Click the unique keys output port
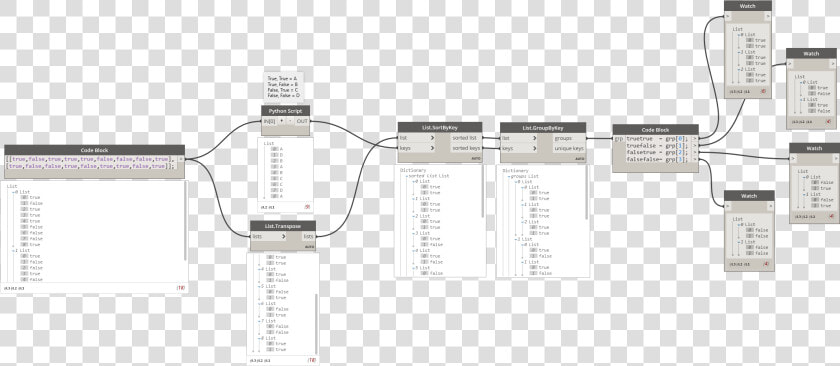The height and width of the screenshot is (366, 840). (569, 148)
